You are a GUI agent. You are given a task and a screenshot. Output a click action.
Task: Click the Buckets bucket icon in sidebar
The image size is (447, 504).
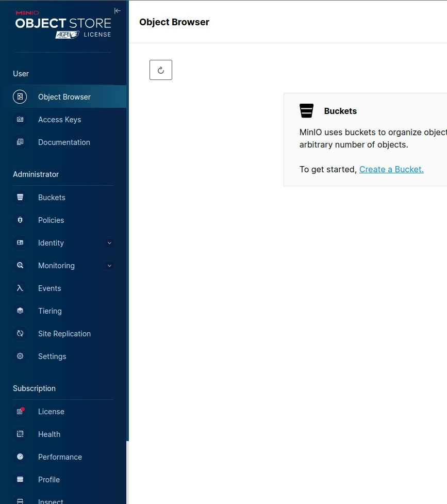[x=20, y=198]
